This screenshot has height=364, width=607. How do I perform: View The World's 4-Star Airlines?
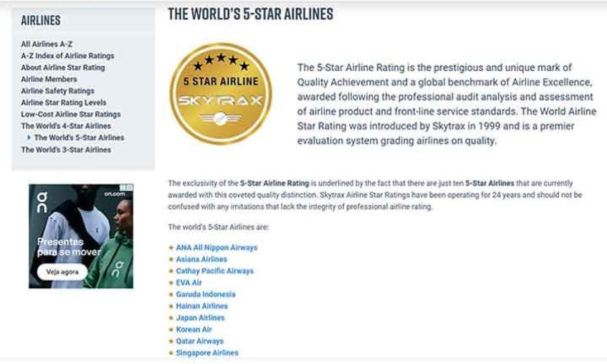click(x=66, y=126)
